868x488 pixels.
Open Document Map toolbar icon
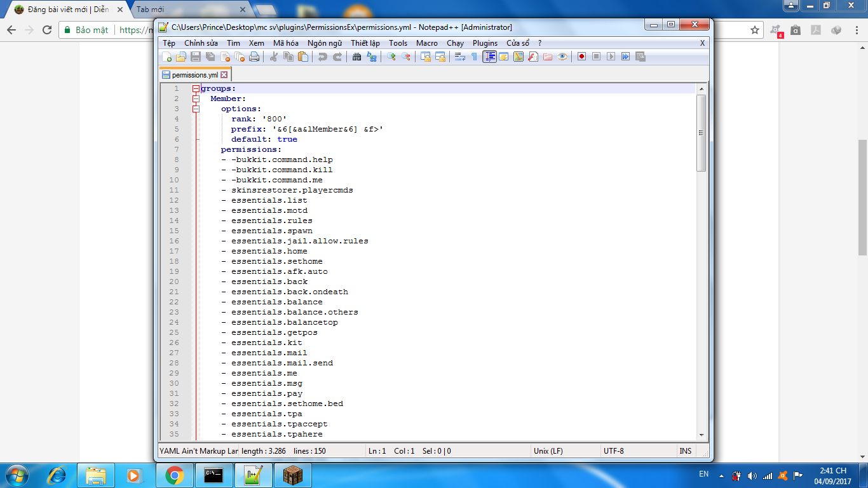[x=519, y=57]
